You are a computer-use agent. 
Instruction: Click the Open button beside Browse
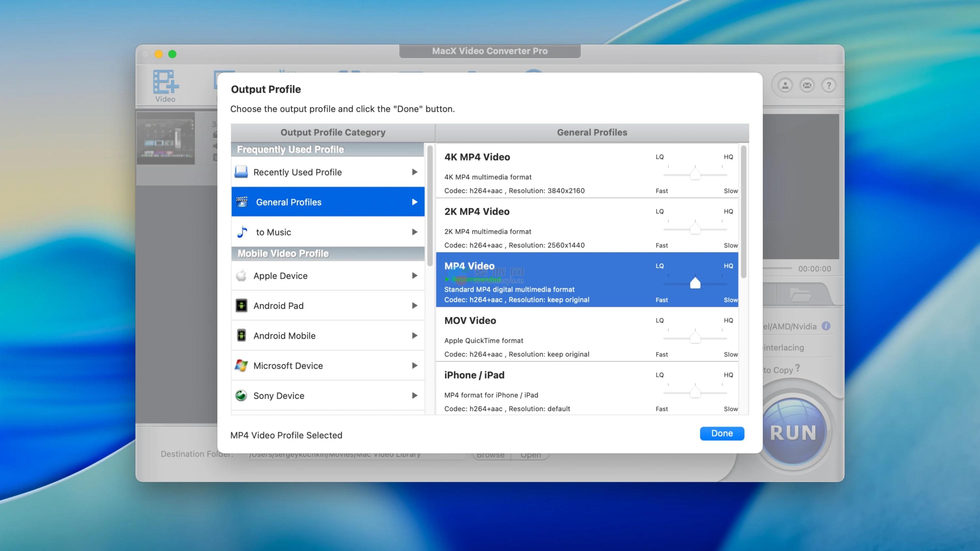(x=530, y=456)
